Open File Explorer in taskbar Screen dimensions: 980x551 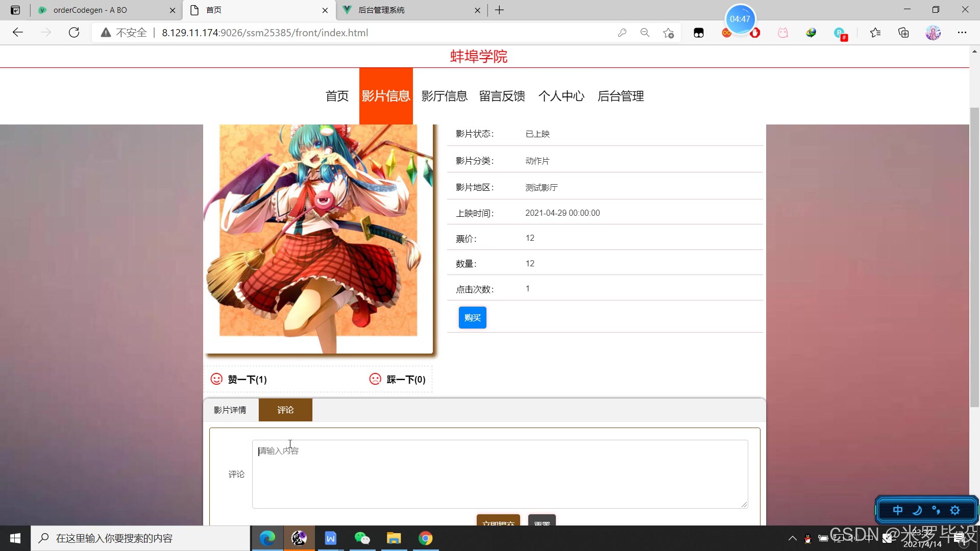394,538
